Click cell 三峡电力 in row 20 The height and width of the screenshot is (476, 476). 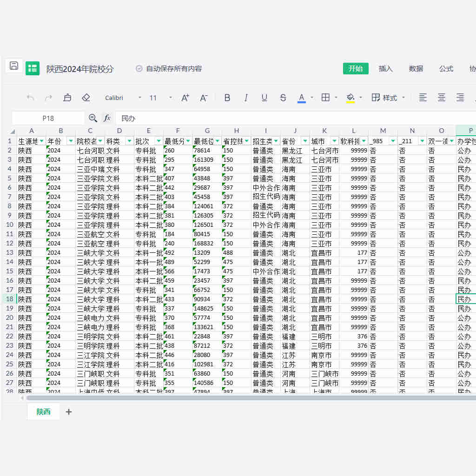(x=90, y=318)
